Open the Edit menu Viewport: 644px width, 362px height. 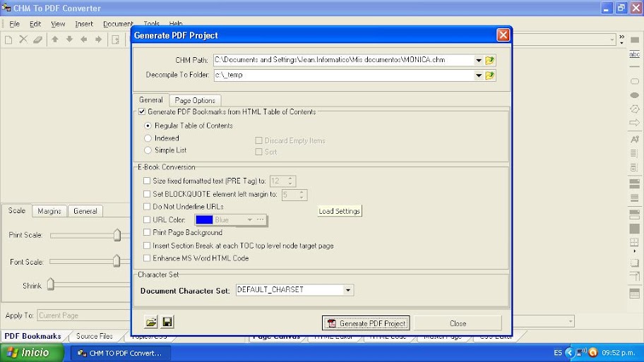[35, 24]
